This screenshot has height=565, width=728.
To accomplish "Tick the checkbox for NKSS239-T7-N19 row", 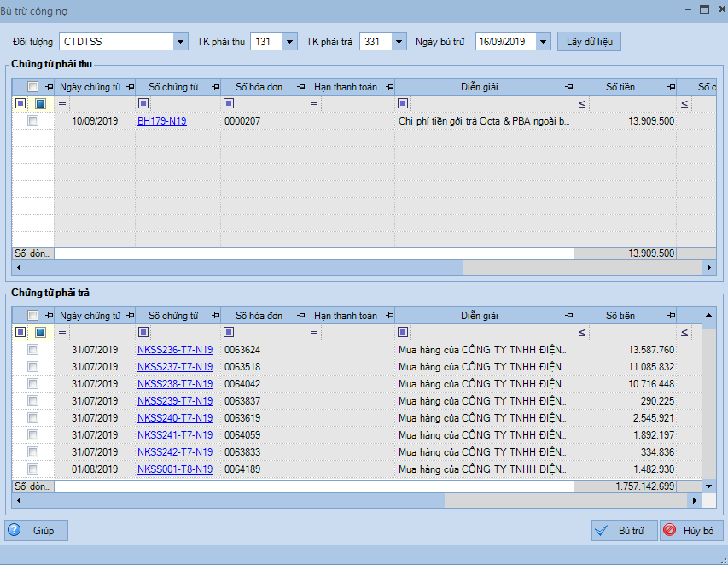I will (32, 400).
